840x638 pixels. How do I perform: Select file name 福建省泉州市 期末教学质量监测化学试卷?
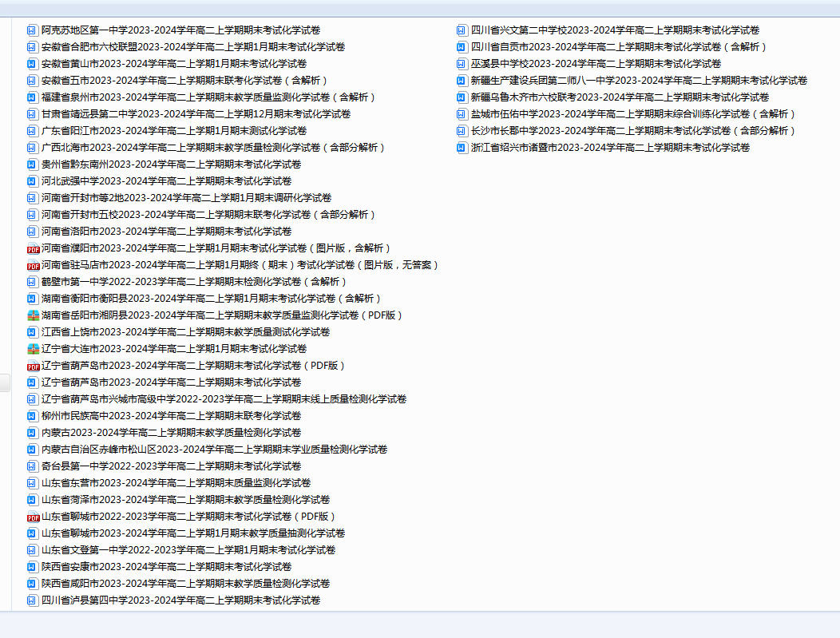coord(208,97)
